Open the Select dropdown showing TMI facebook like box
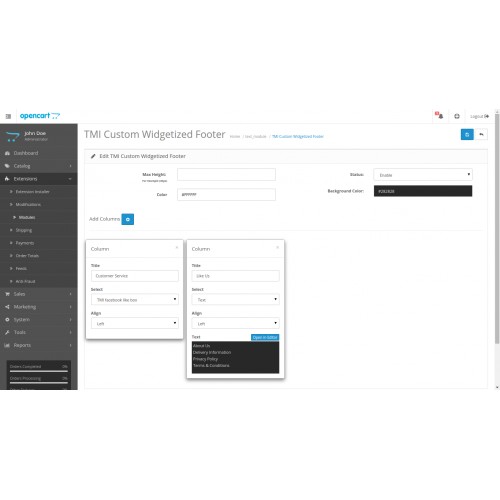 135,300
